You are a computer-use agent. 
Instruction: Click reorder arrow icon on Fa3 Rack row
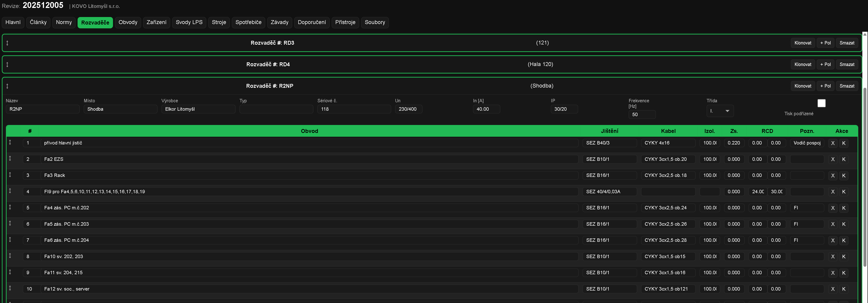pyautogui.click(x=10, y=175)
